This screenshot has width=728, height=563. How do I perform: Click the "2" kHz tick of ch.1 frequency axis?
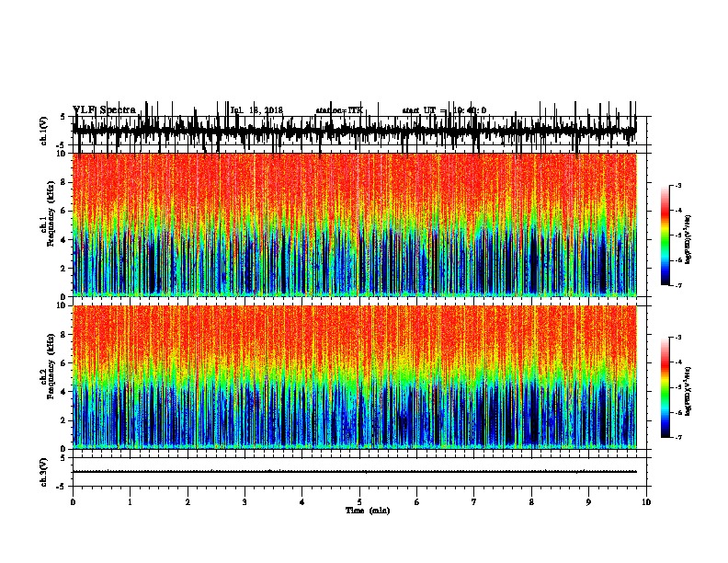coord(63,268)
